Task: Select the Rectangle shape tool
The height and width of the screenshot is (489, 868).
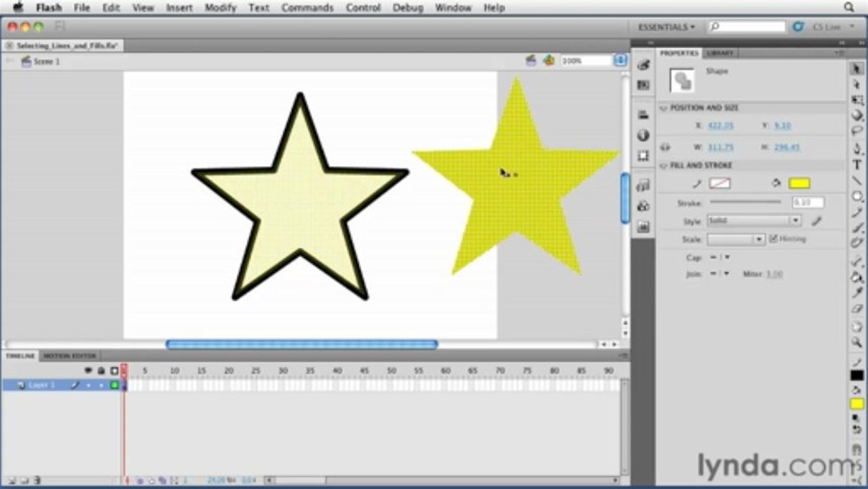Action: pyautogui.click(x=857, y=196)
